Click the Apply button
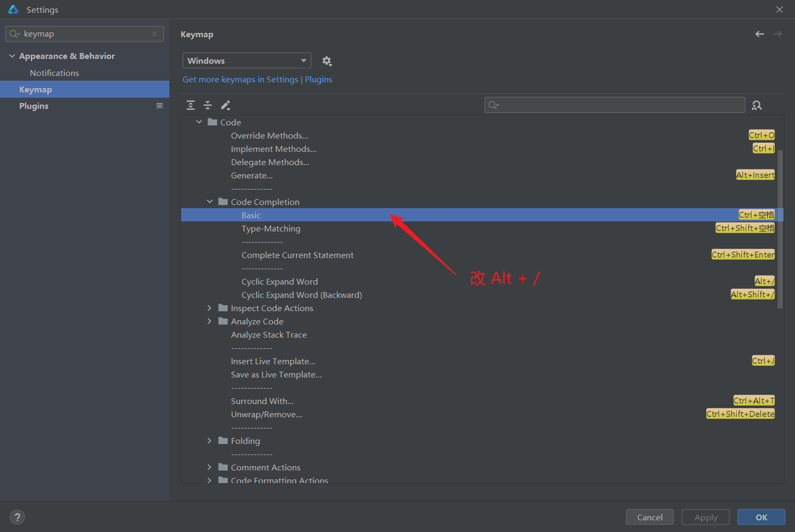The image size is (795, 532). click(706, 517)
